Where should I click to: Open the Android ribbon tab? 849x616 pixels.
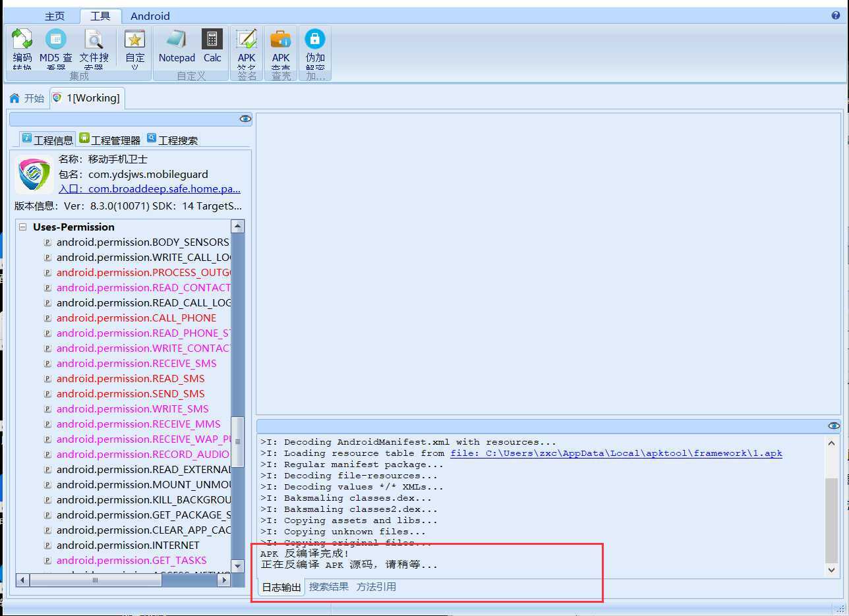coord(150,16)
